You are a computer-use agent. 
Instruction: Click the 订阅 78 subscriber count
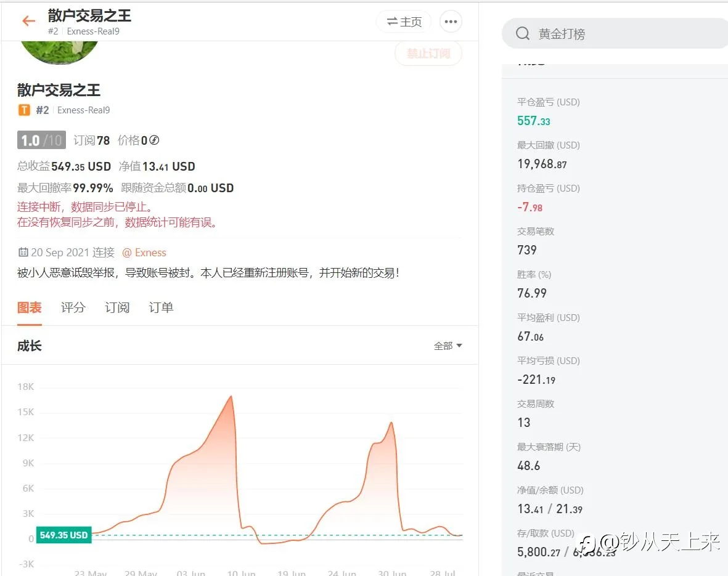91,140
